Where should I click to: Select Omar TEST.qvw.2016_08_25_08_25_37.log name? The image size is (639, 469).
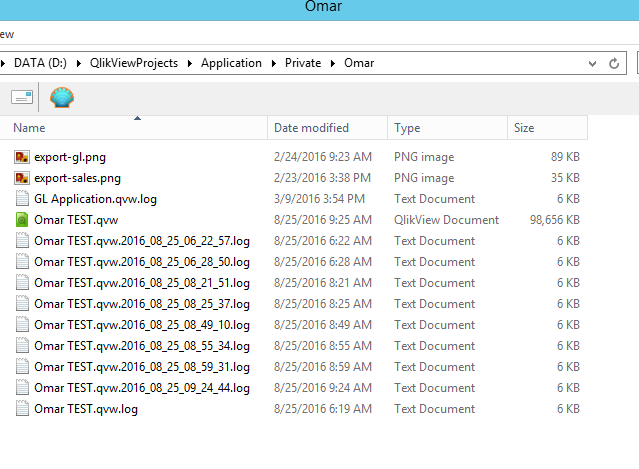[142, 304]
